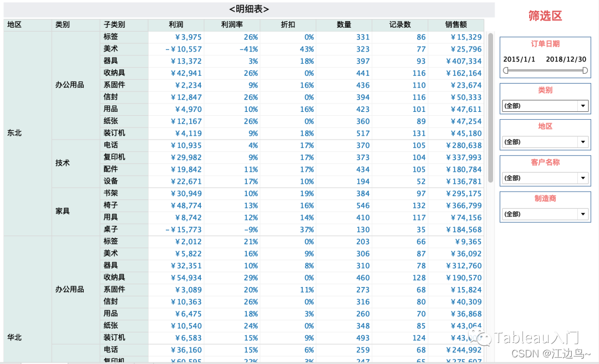Viewport: 599px width, 364px height.
Task: Click the 利润 column header
Action: tap(176, 25)
